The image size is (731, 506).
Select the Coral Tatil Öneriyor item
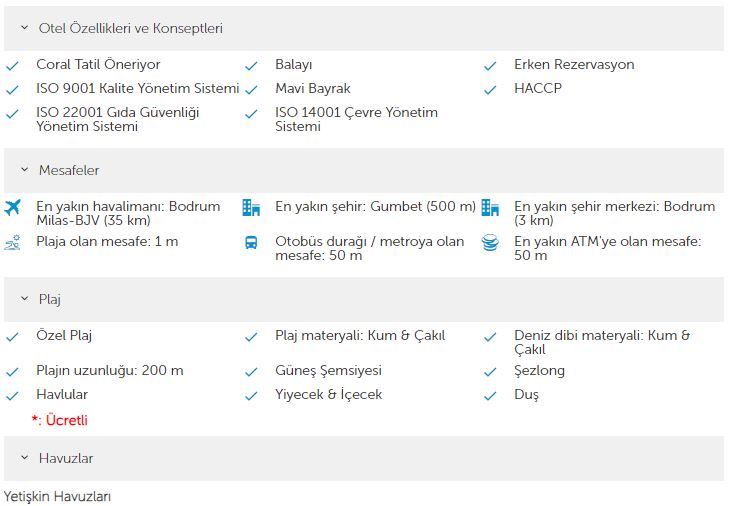click(98, 64)
